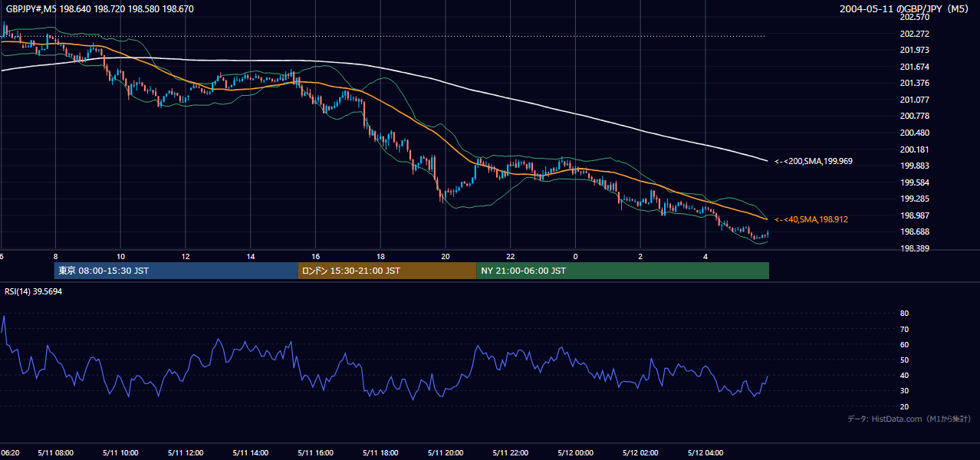Click hour tick 4 under price chart
This screenshot has height=460, width=980.
point(705,255)
